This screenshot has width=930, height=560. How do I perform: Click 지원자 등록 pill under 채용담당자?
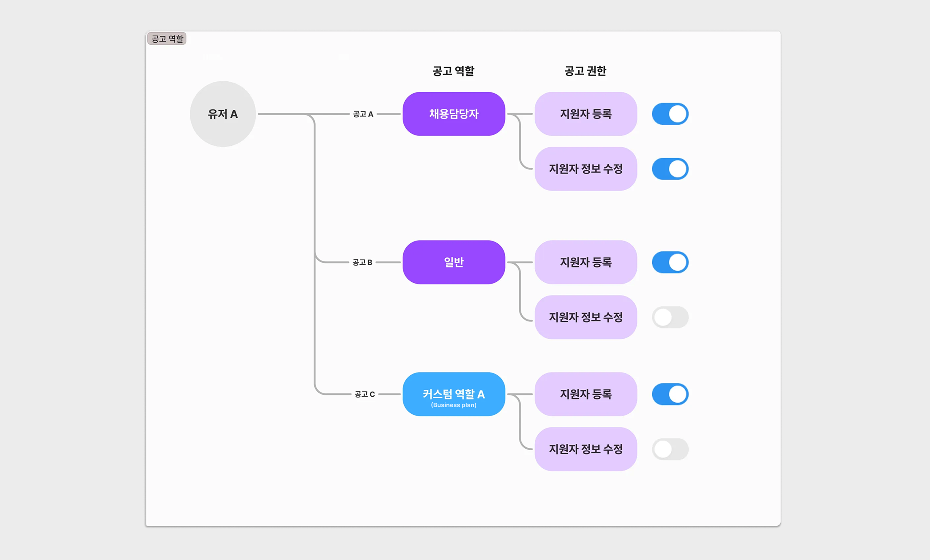coord(585,114)
